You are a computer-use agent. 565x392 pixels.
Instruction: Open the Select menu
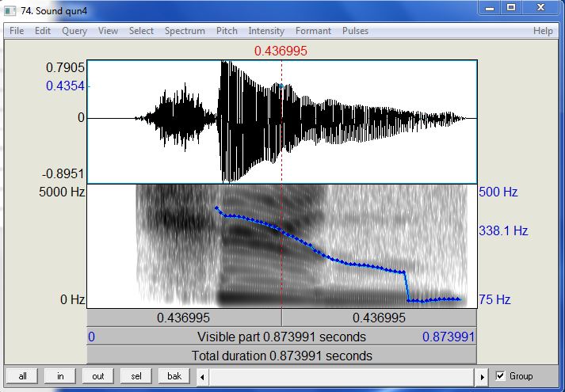tap(141, 31)
